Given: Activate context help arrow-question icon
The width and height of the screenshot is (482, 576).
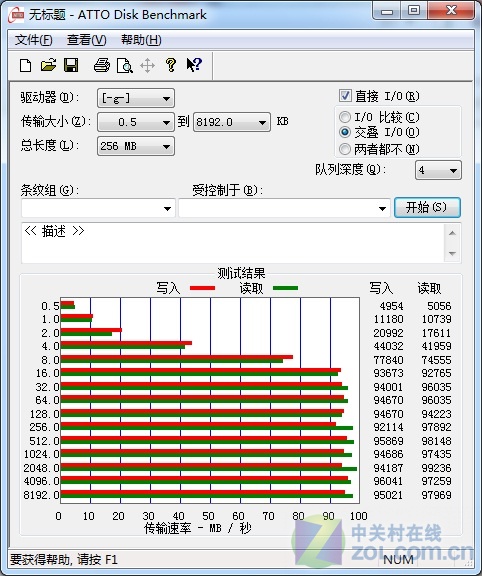Looking at the screenshot, I should pos(194,65).
